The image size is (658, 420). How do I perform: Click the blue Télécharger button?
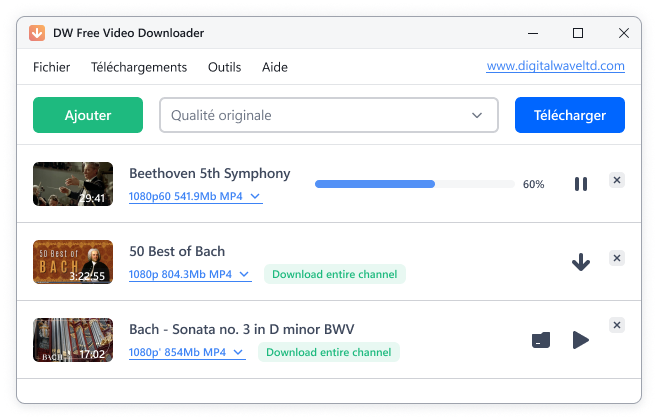(569, 115)
